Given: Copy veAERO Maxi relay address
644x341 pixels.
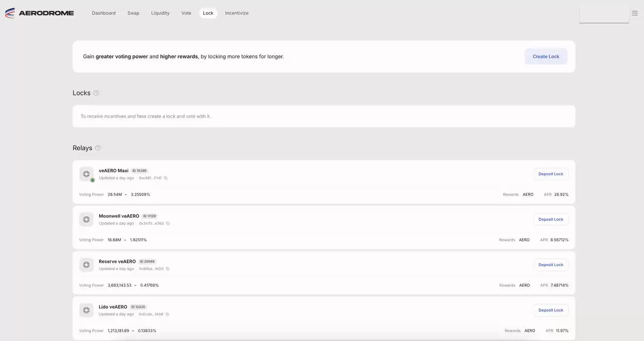Looking at the screenshot, I should click(x=166, y=178).
